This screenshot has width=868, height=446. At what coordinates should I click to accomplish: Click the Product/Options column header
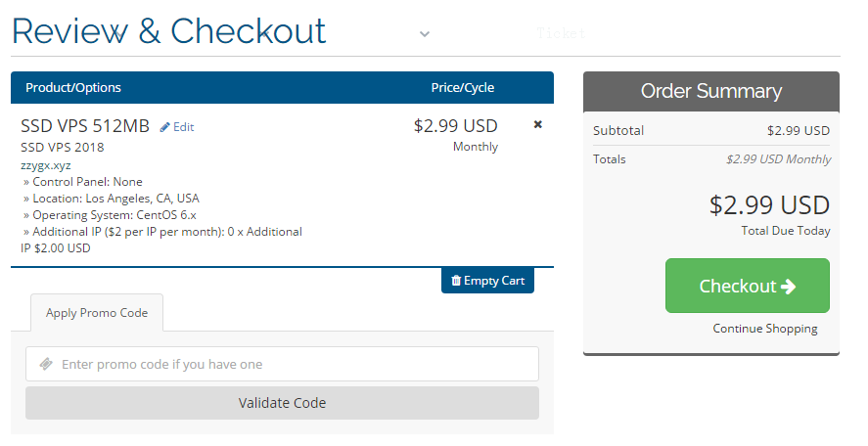point(73,87)
